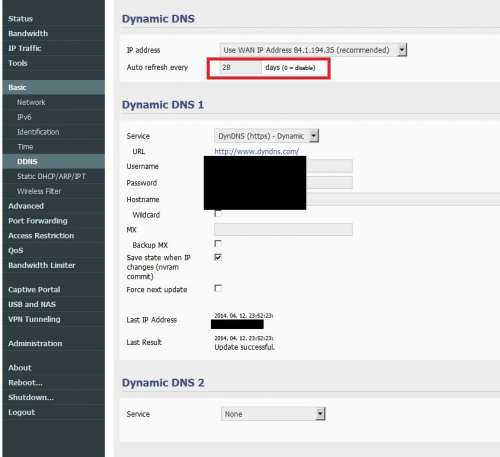Open the dyndns.com URL link
The width and height of the screenshot is (500, 457).
coord(256,151)
